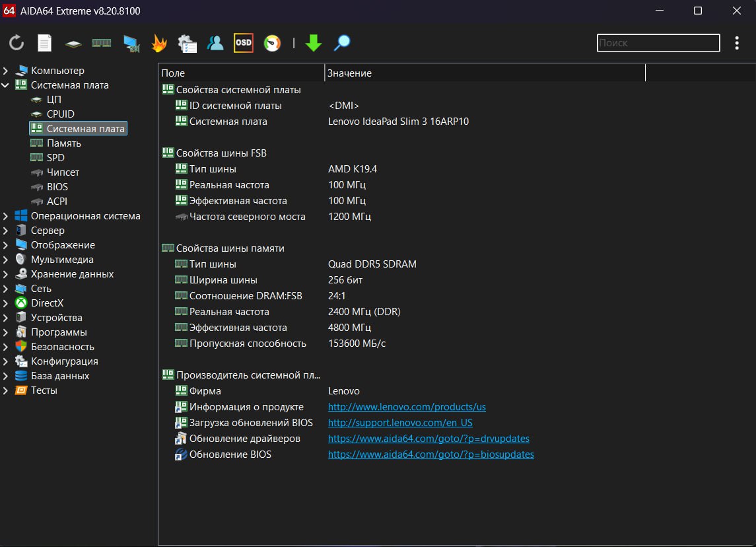756x547 pixels.
Task: Open the Report page icon
Action: 44,44
